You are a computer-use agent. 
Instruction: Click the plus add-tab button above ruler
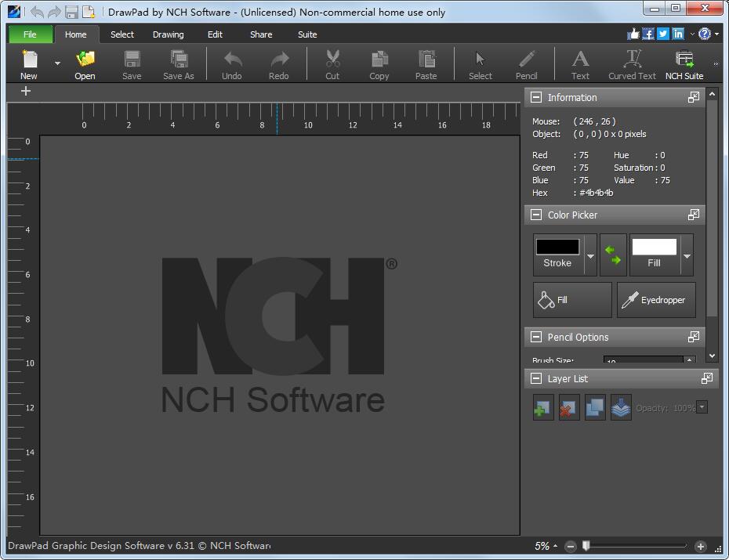pos(26,91)
